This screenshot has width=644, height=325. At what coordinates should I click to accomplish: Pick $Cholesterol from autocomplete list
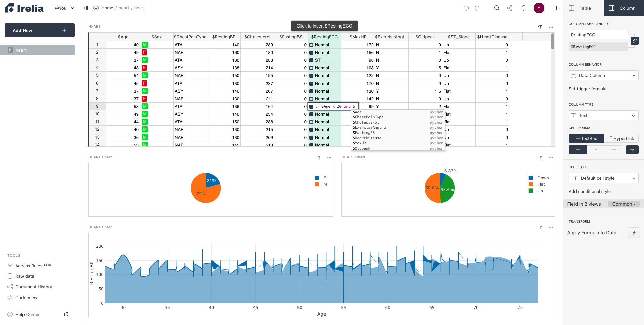398,123
